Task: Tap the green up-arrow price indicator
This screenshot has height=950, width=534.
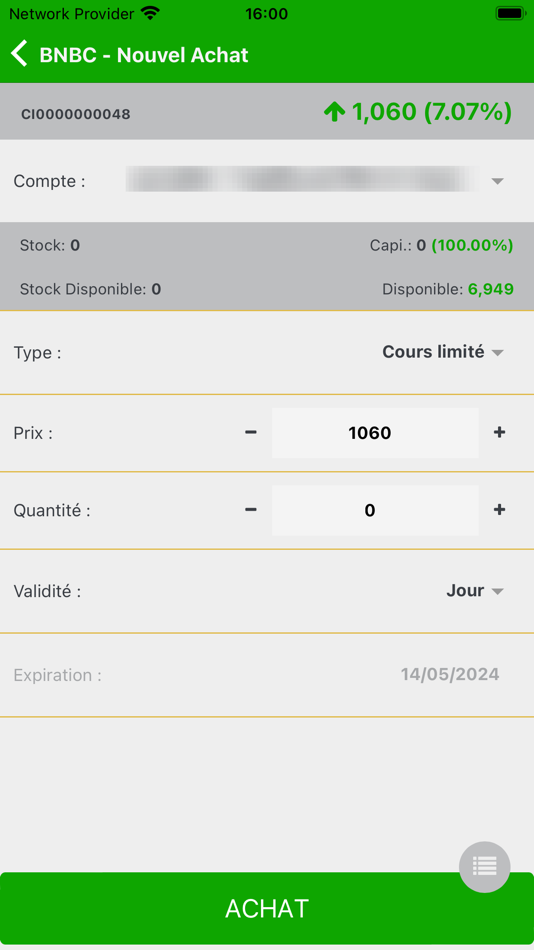Action: [x=334, y=111]
